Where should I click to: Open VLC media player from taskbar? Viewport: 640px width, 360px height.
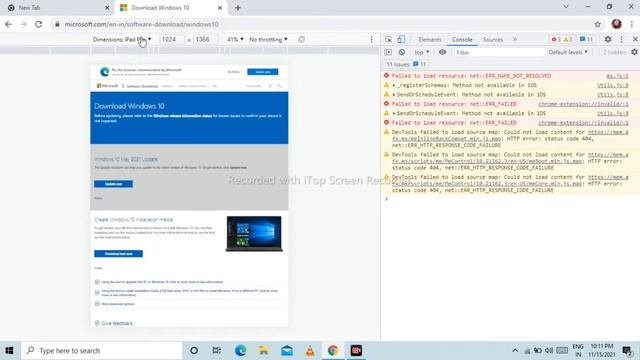point(310,351)
